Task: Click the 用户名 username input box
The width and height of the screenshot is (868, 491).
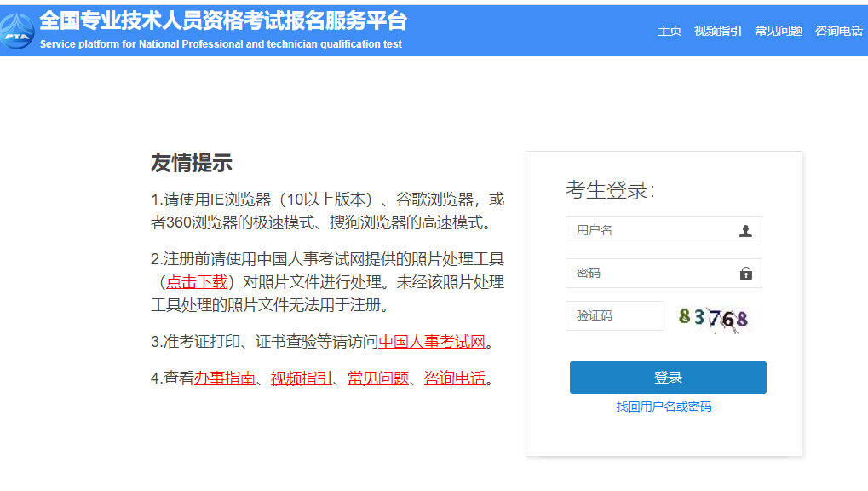Action: [x=647, y=230]
